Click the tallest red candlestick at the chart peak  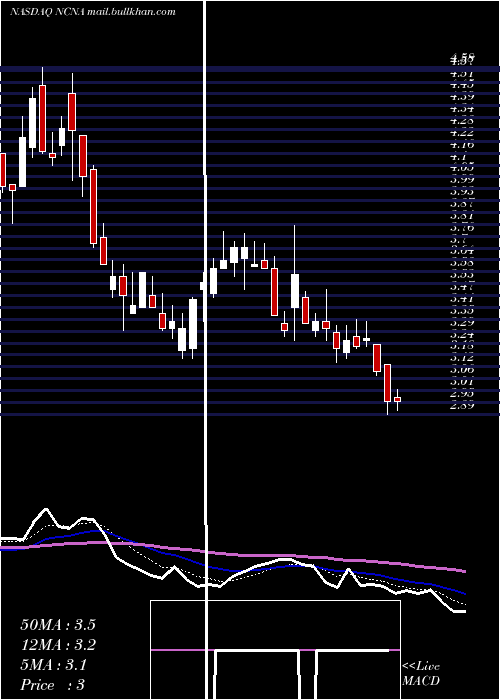click(x=42, y=118)
